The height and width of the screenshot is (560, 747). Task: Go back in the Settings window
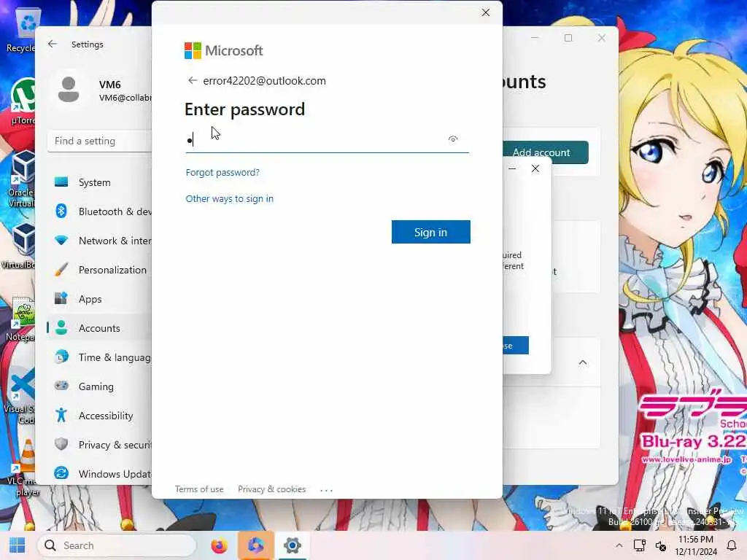(x=53, y=44)
